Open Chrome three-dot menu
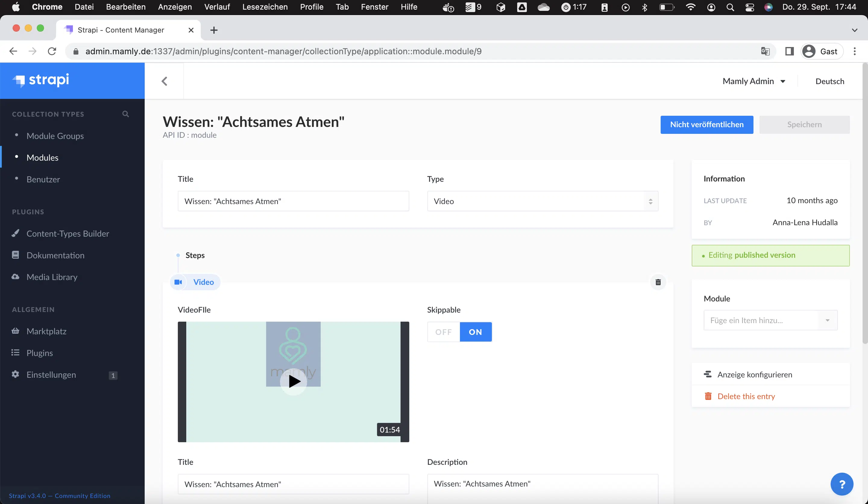The width and height of the screenshot is (868, 504). pos(854,51)
